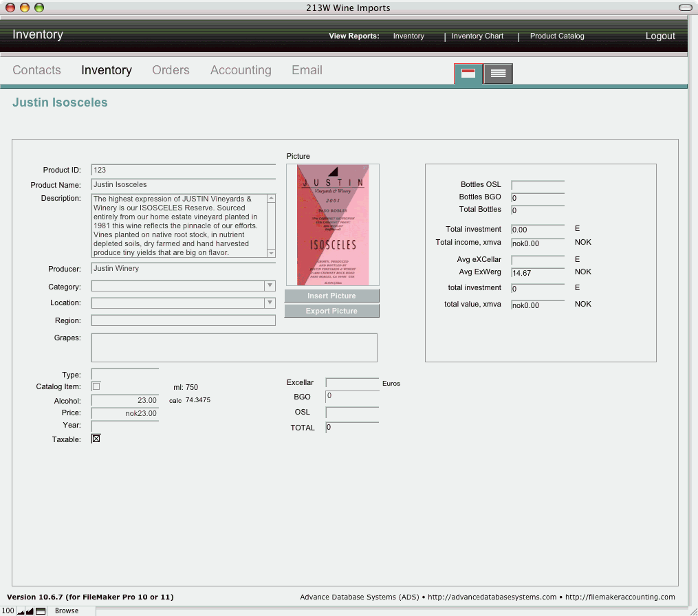This screenshot has width=698, height=616.
Task: Click the Avg ExWerg 14.67 field
Action: (x=538, y=272)
